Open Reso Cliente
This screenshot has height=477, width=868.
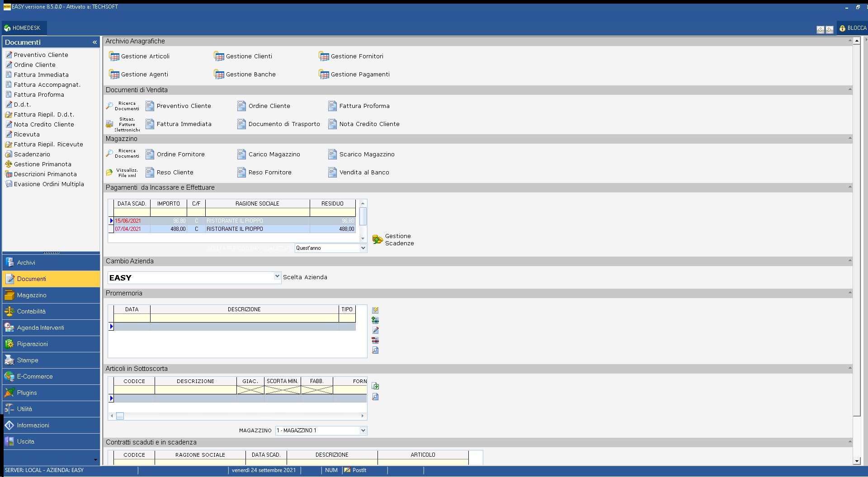[170, 173]
